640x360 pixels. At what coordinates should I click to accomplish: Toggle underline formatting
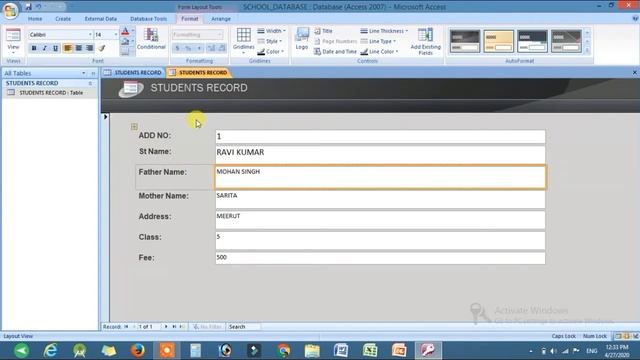tap(56, 48)
